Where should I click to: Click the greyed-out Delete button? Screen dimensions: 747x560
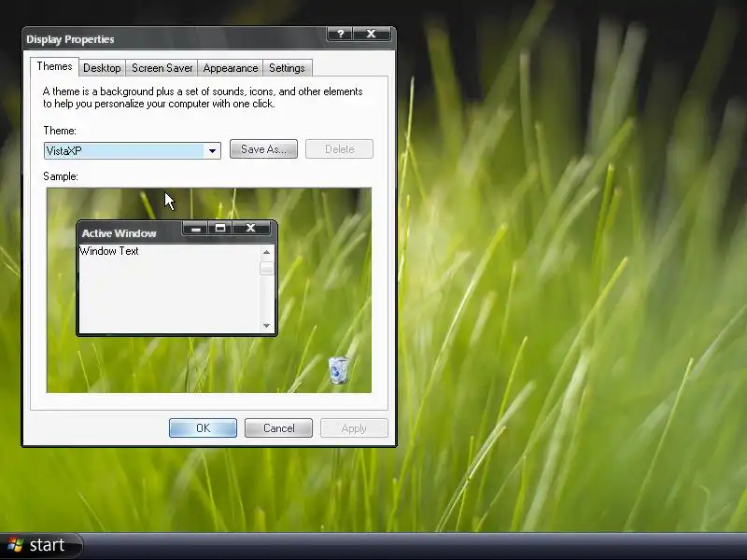[339, 149]
